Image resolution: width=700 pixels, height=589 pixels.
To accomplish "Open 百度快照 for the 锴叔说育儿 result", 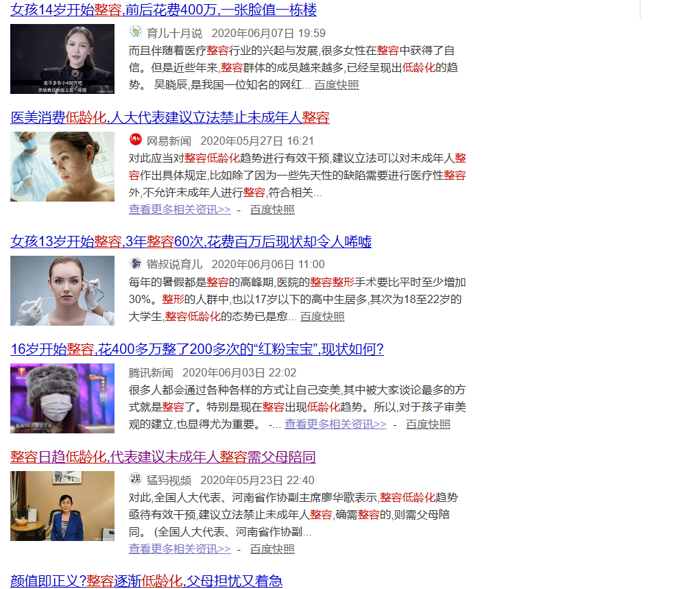I will coord(322,317).
